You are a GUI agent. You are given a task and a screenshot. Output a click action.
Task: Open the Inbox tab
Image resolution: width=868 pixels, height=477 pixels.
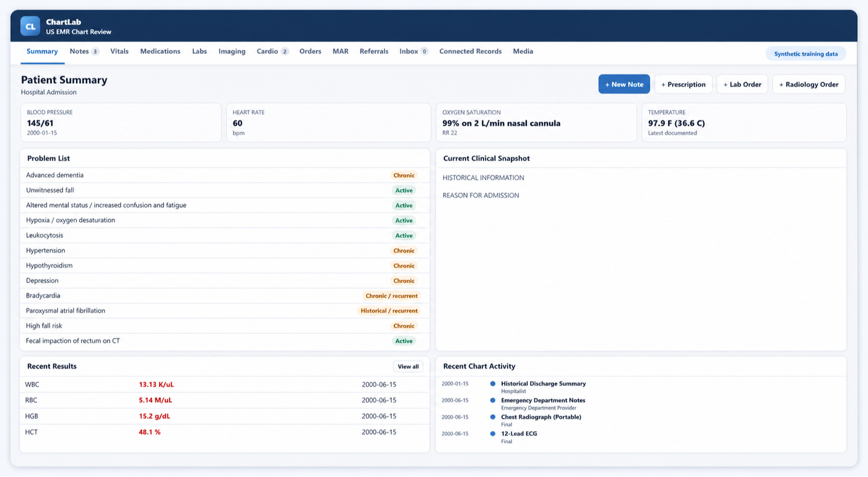[x=413, y=51]
